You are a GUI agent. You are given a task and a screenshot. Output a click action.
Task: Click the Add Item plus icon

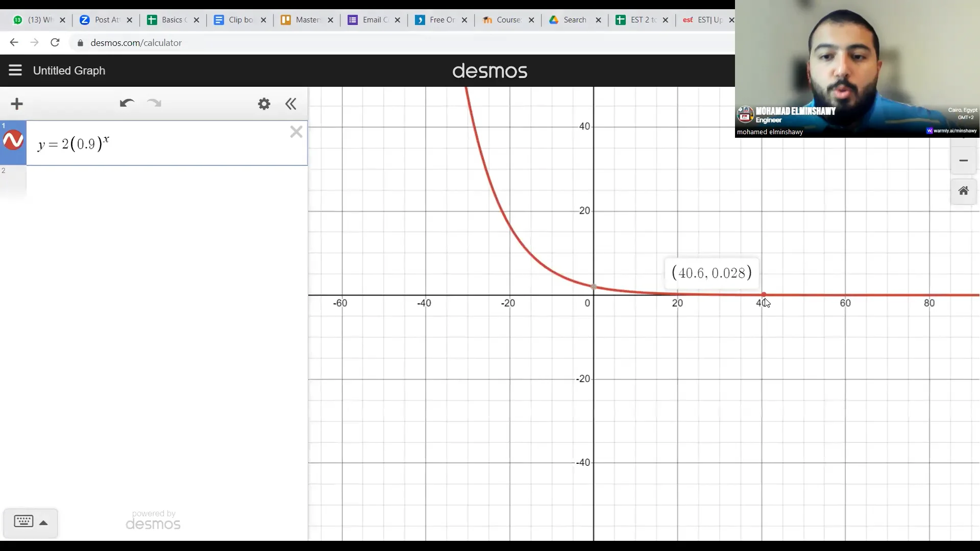click(17, 104)
